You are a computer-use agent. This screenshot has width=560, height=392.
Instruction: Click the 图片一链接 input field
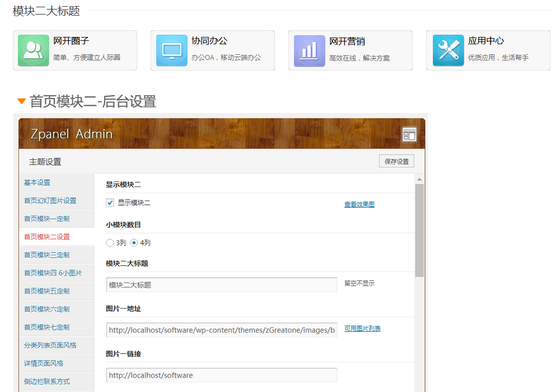click(x=221, y=375)
